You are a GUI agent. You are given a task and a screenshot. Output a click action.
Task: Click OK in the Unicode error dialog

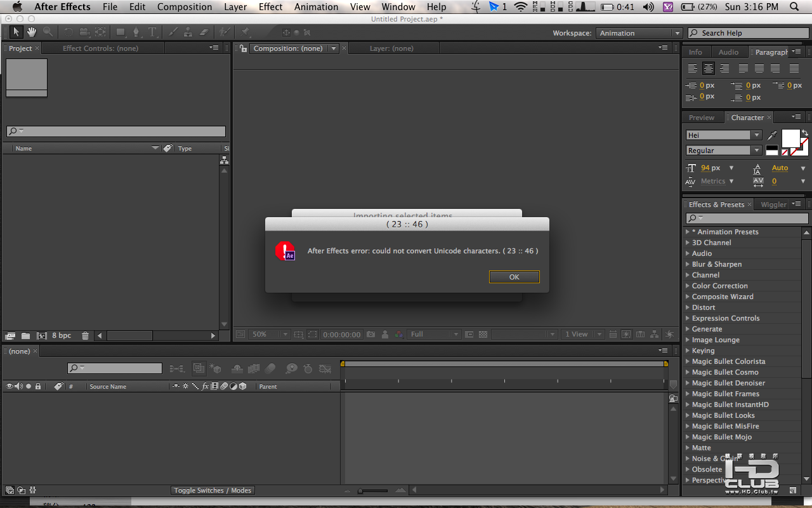click(514, 277)
